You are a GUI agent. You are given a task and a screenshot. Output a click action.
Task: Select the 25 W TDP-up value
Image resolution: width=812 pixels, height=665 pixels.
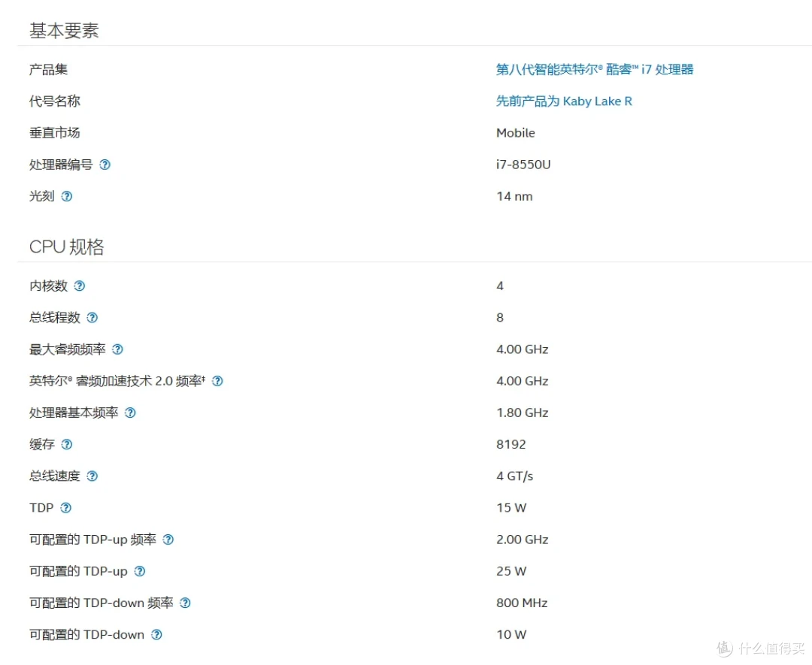click(x=511, y=571)
